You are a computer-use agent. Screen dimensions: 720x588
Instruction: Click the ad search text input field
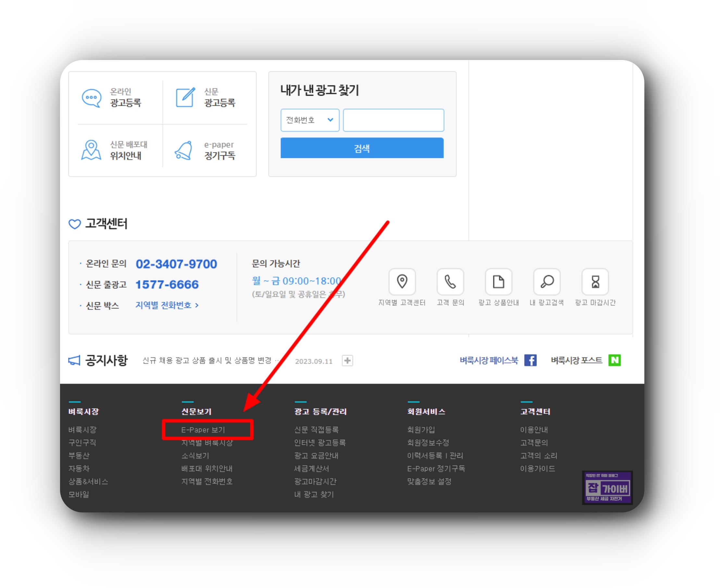click(x=393, y=120)
